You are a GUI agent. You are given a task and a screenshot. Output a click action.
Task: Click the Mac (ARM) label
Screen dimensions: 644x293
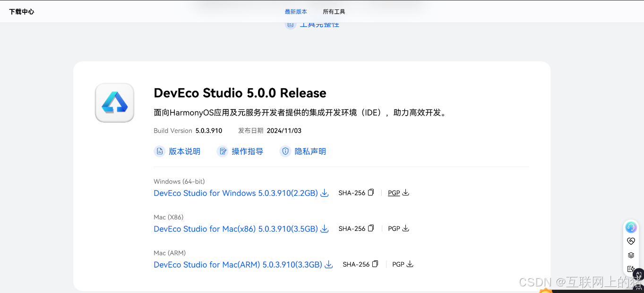170,253
